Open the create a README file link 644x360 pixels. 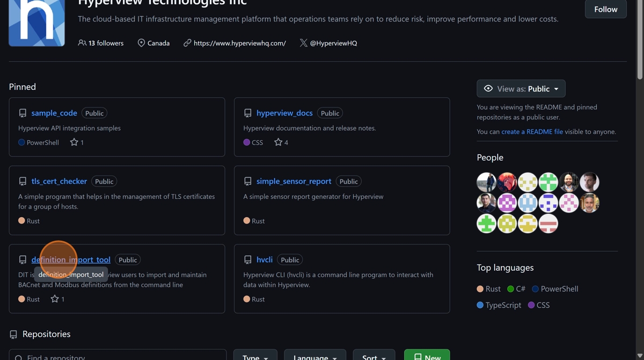[x=532, y=132]
